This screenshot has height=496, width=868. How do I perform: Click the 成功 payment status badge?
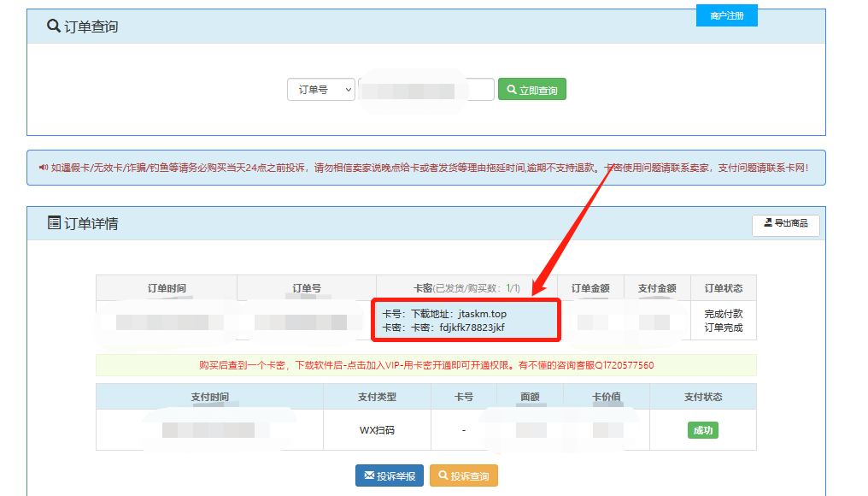point(702,430)
